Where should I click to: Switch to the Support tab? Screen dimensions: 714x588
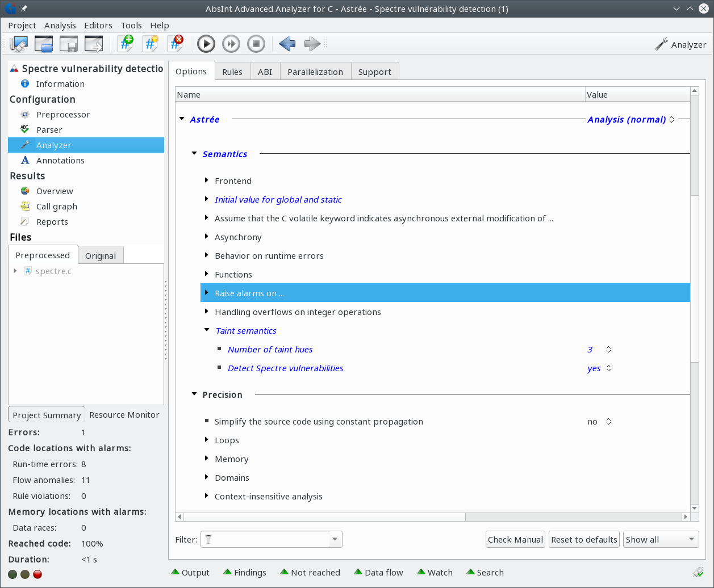375,72
